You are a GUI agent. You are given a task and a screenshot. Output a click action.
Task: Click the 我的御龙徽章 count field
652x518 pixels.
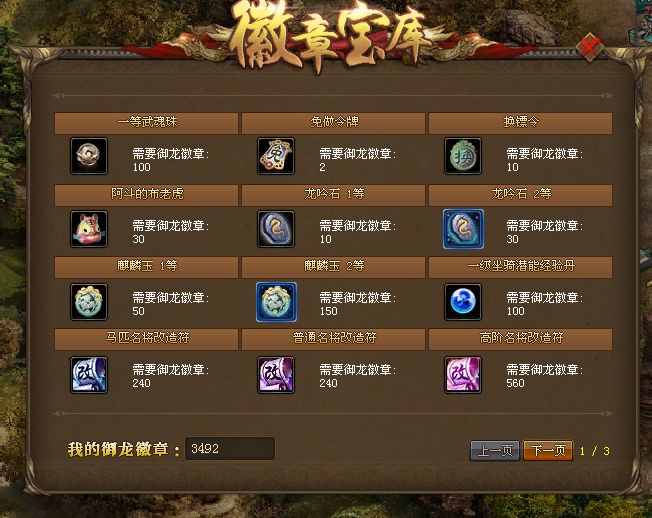pos(230,449)
